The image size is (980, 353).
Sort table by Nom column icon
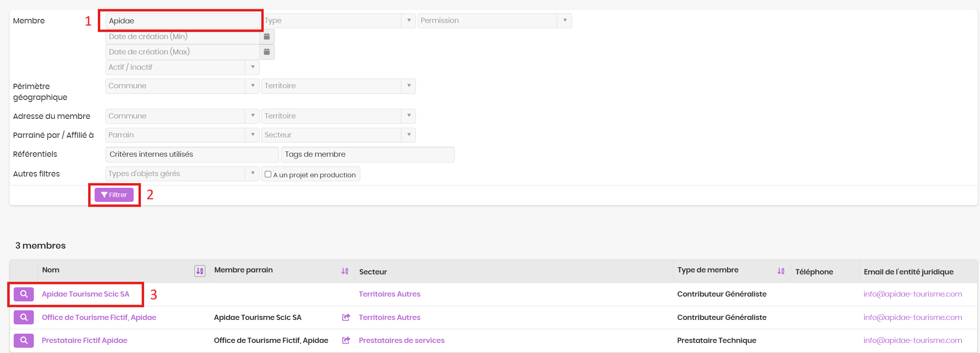click(200, 271)
